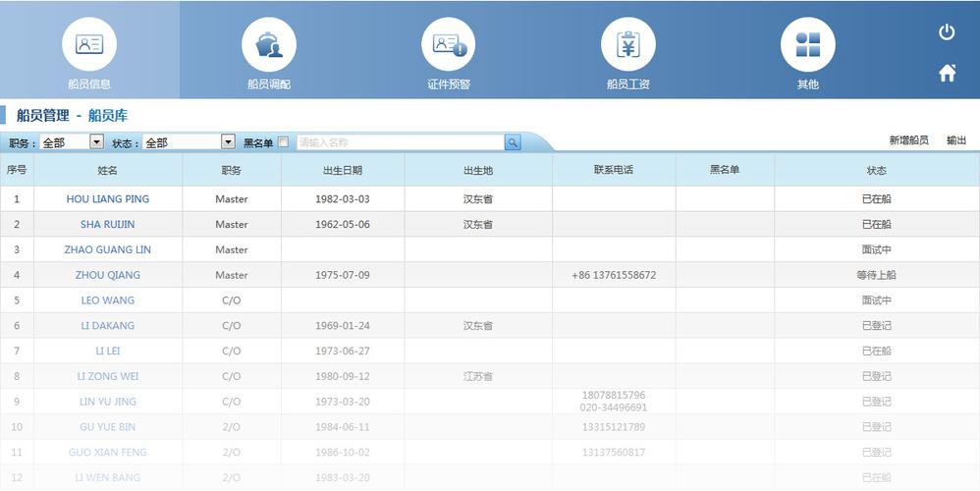The width and height of the screenshot is (980, 491).
Task: Select birth date 1973-06-27 cell
Action: pyautogui.click(x=343, y=352)
